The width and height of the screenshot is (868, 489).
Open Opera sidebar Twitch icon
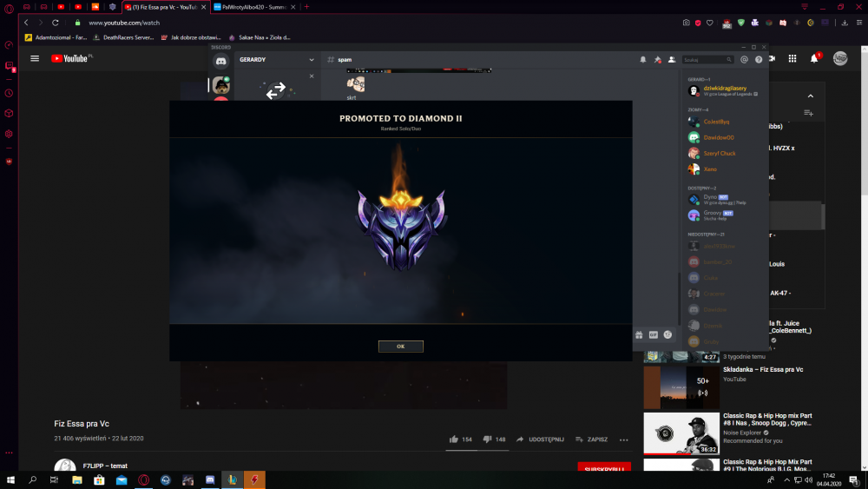pos(9,67)
